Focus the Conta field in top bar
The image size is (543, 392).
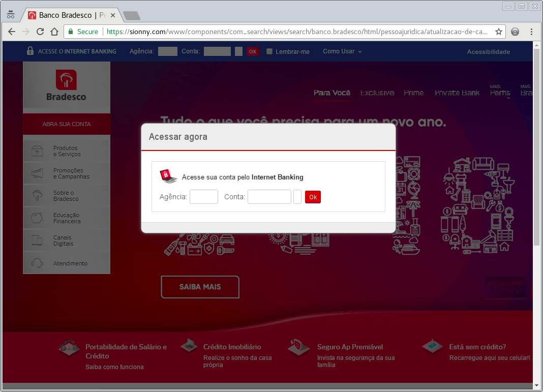[x=217, y=51]
